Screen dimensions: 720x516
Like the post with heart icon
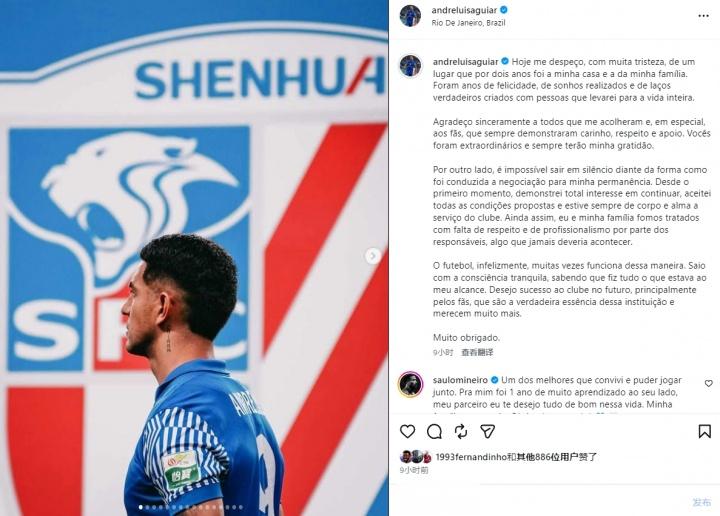click(x=407, y=432)
